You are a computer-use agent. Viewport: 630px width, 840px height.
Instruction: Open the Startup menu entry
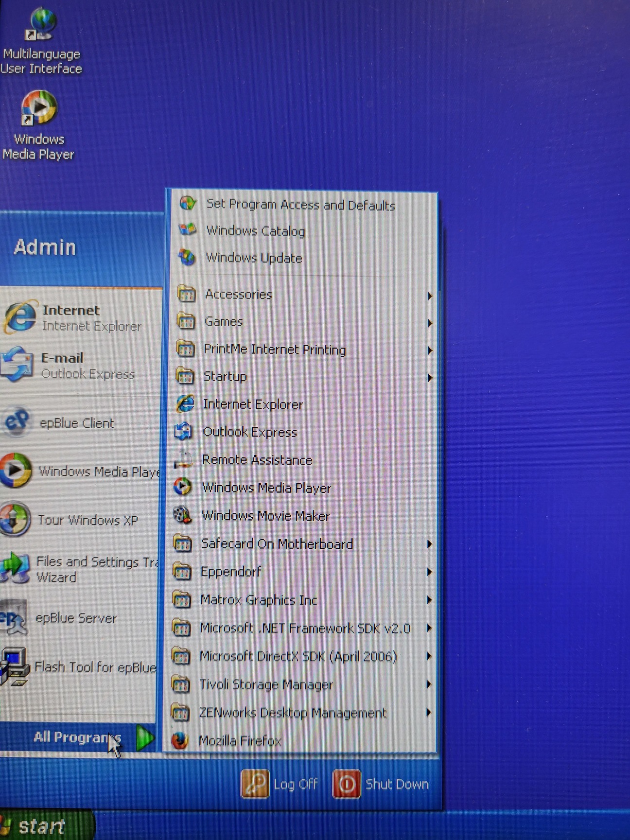[301, 376]
